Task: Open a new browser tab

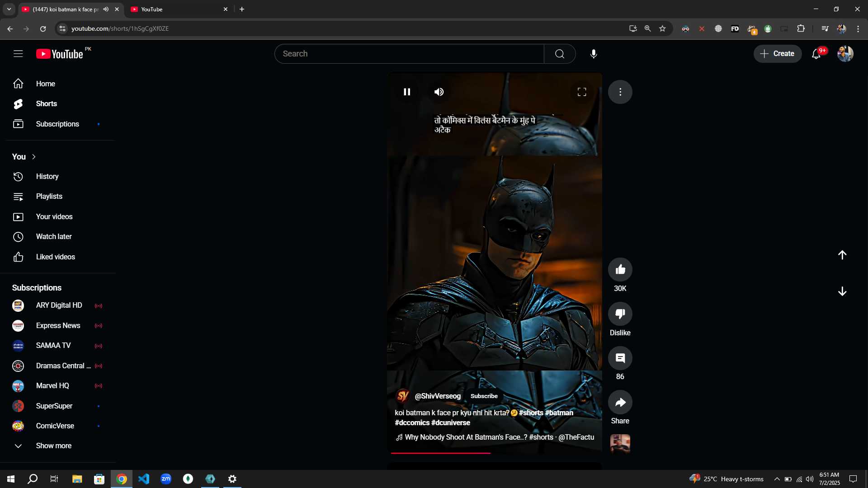Action: click(x=242, y=9)
